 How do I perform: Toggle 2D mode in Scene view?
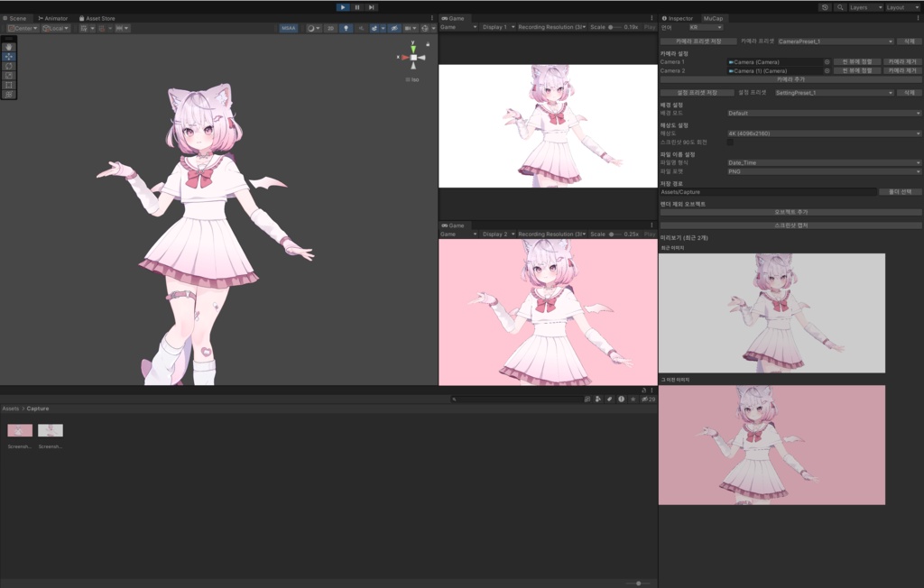point(330,28)
